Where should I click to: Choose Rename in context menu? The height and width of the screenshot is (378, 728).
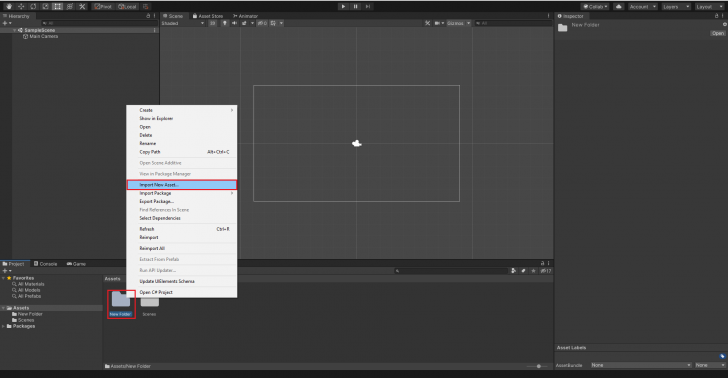pyautogui.click(x=182, y=143)
